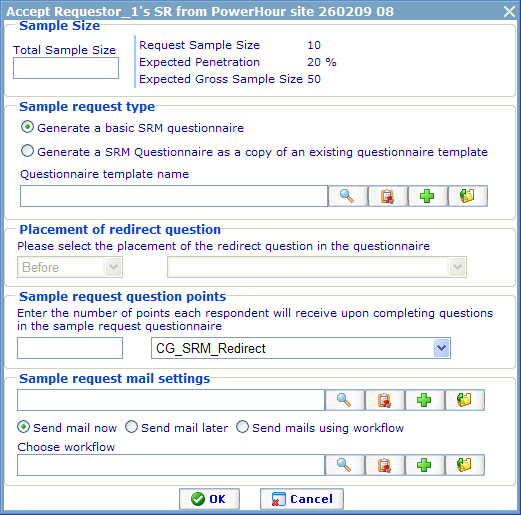
Task: Click the green plus beside questionnaire template name
Action: pyautogui.click(x=428, y=196)
